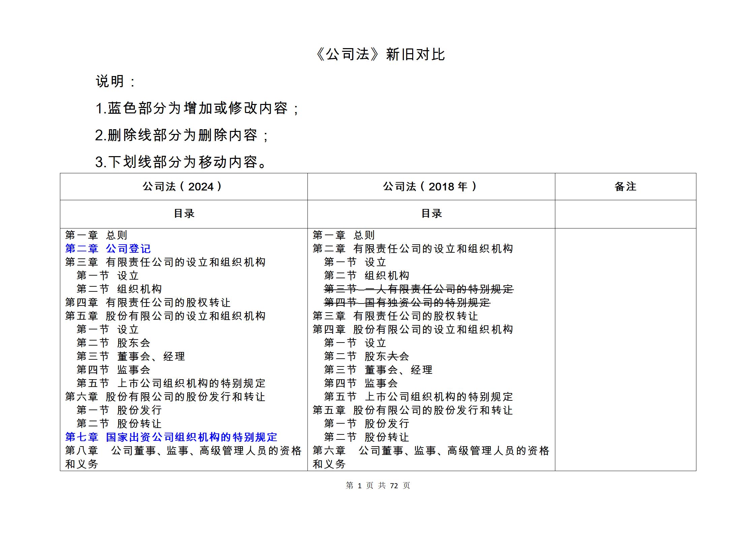Viewport: 756px width, 534px height.
Task: Click the 公司法（2018 年）column header
Action: click(431, 186)
